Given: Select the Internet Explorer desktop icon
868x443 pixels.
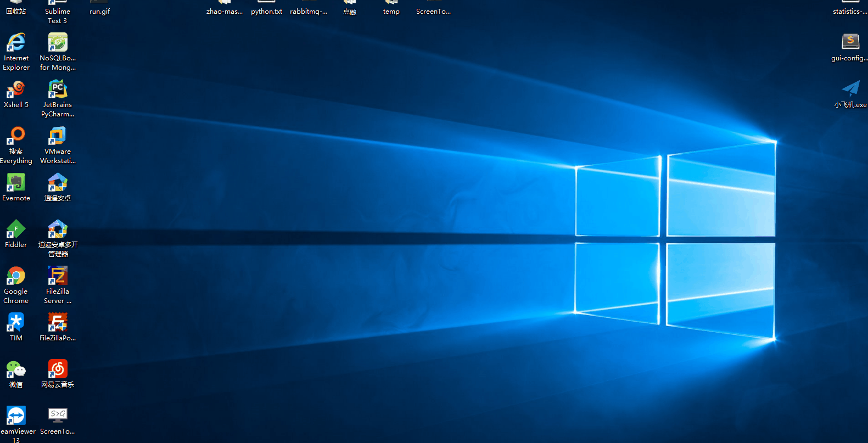Looking at the screenshot, I should click(x=16, y=43).
